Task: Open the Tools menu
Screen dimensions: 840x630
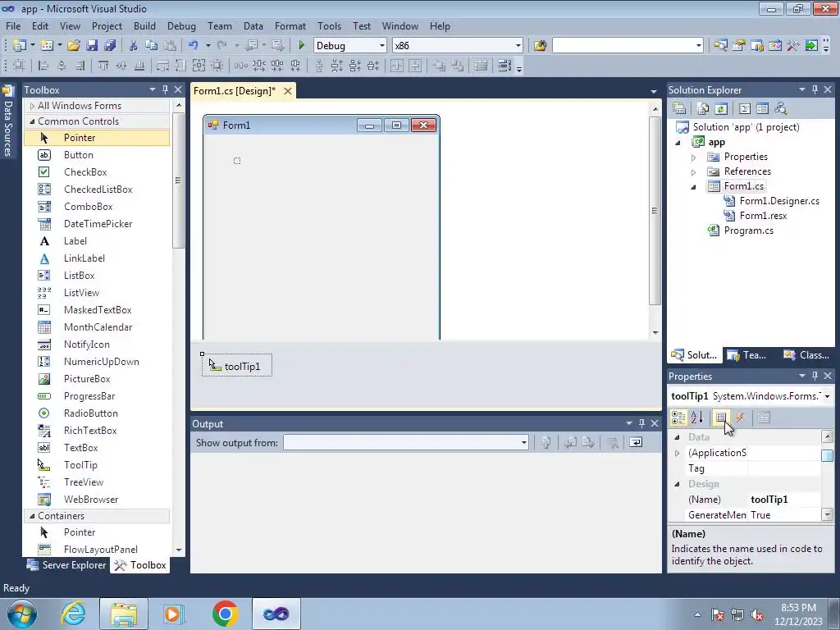Action: click(329, 25)
